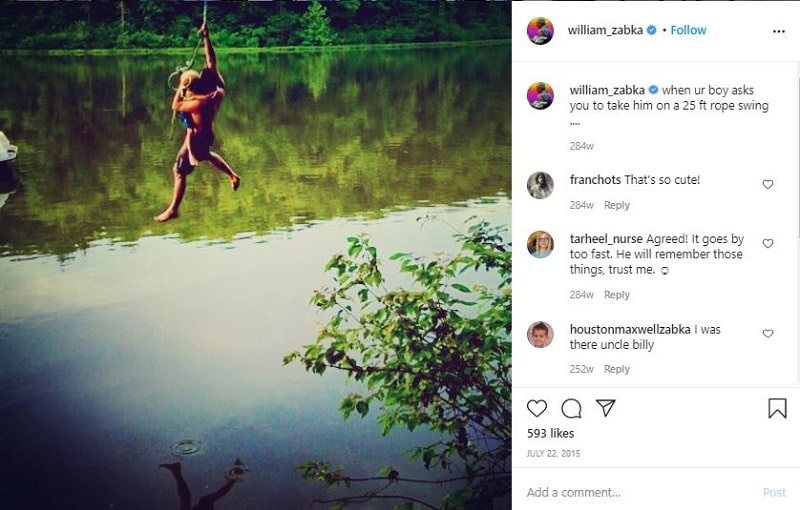The image size is (800, 510).
Task: Open franchots' profile avatar
Action: click(x=540, y=185)
